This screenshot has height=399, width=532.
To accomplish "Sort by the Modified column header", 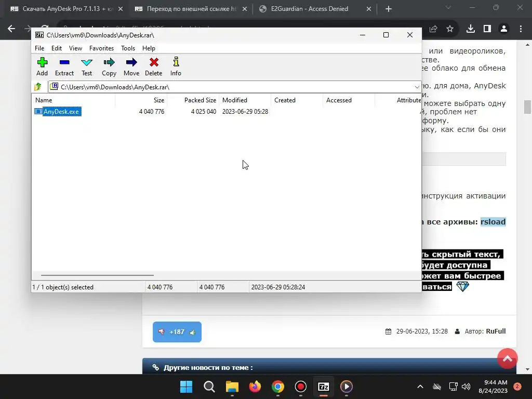I will [245, 100].
